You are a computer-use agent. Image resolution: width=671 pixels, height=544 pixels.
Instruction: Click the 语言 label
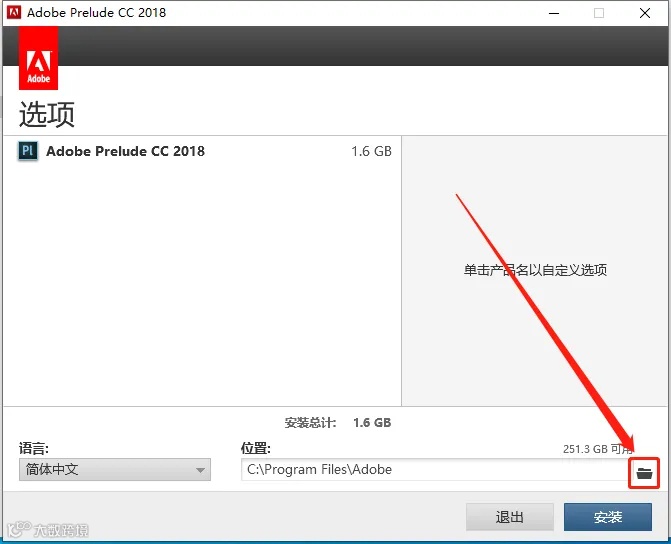[x=34, y=448]
